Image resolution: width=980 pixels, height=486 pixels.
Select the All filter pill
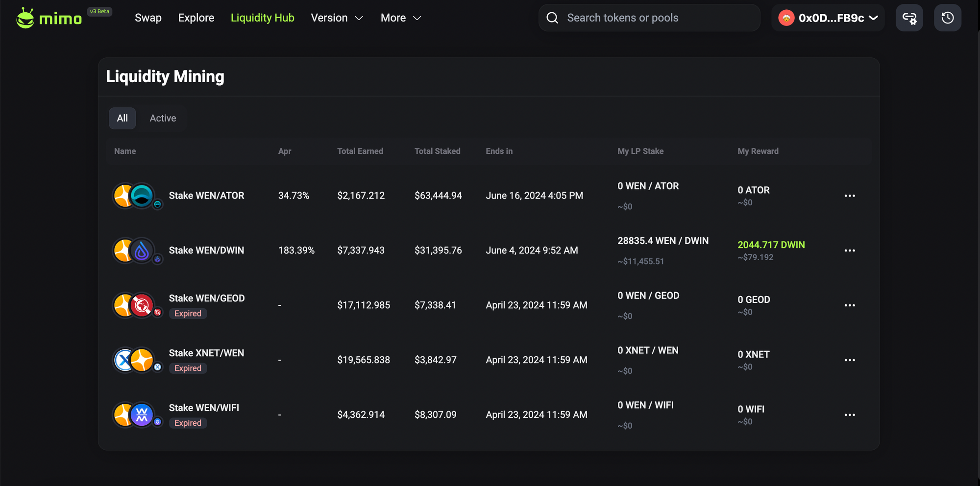coord(122,118)
